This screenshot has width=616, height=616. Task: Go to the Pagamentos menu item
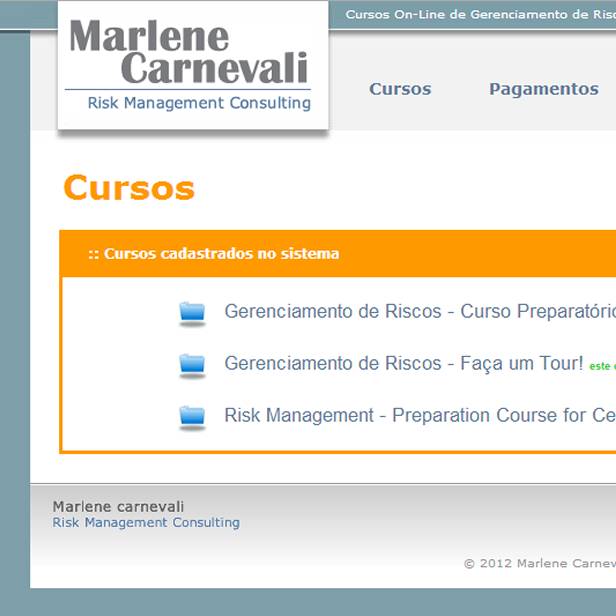tap(543, 89)
